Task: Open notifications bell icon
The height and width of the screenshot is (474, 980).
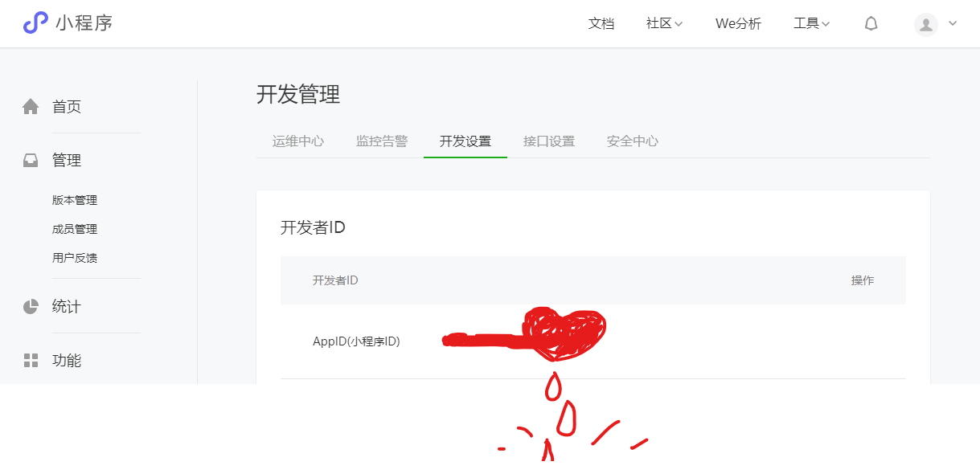Action: (871, 24)
